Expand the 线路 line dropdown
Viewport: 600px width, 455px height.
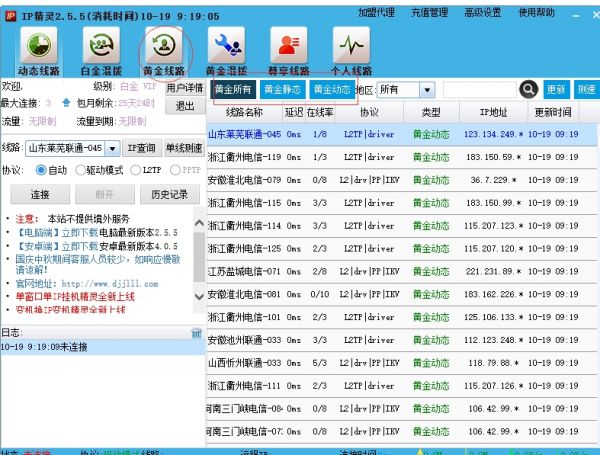tap(112, 148)
